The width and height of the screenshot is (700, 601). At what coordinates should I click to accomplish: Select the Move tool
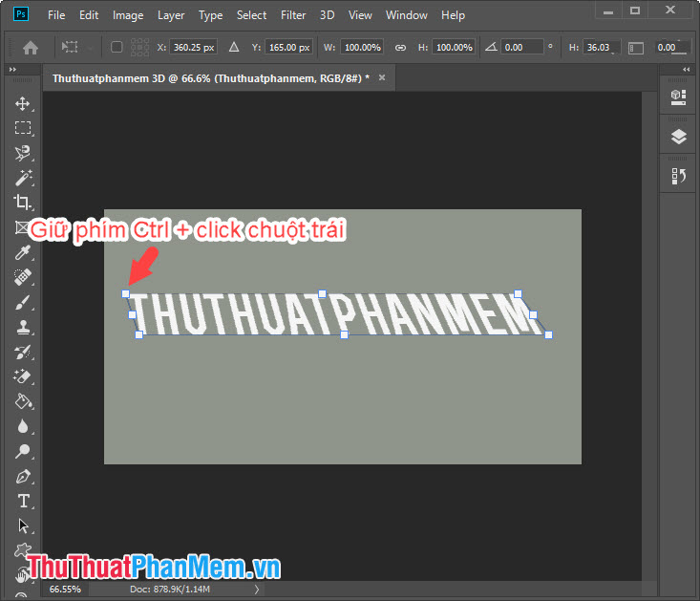[22, 103]
